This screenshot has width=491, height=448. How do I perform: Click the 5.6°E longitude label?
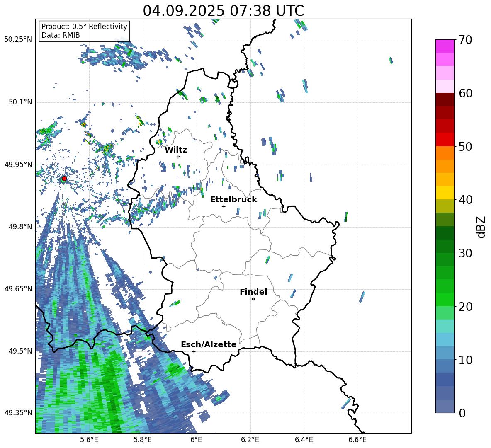point(89,440)
